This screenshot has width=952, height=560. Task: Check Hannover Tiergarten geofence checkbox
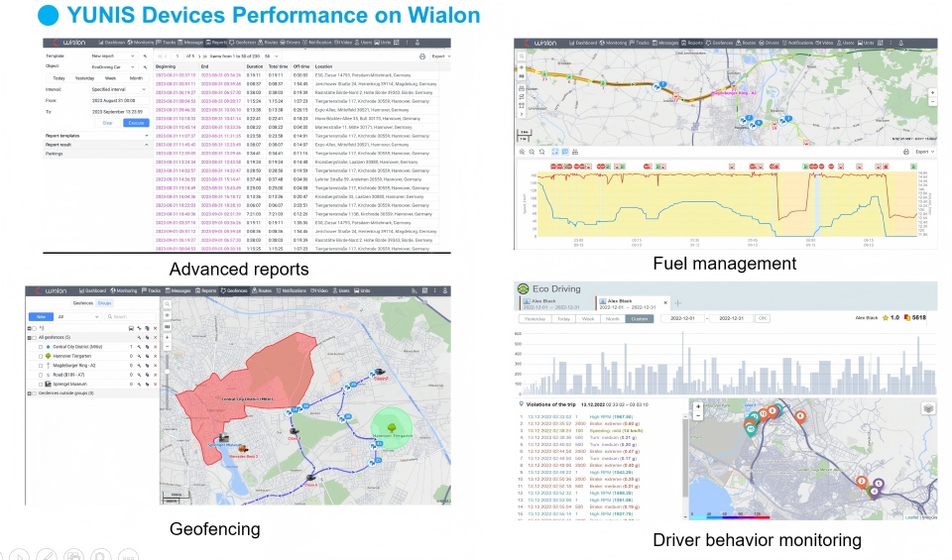click(x=41, y=356)
